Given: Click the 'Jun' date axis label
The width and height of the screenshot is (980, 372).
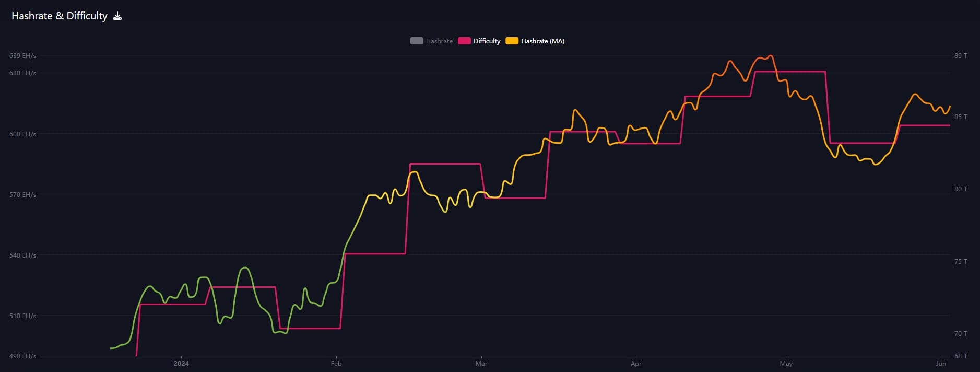Looking at the screenshot, I should (x=941, y=364).
